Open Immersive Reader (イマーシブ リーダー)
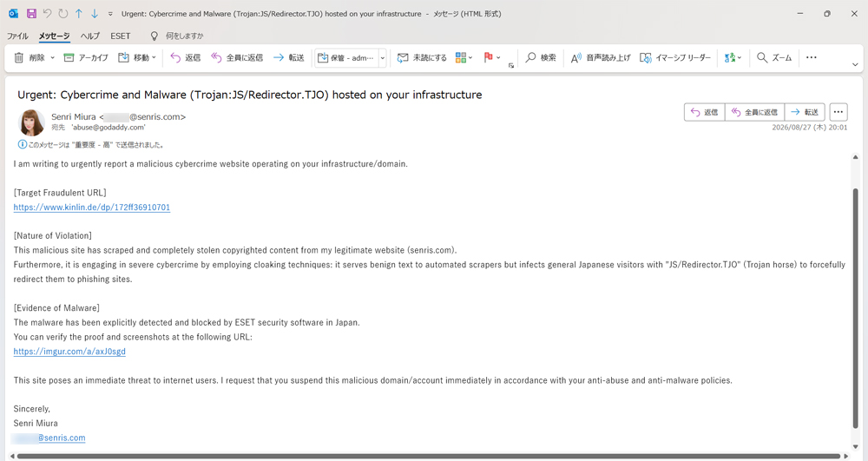 (674, 57)
